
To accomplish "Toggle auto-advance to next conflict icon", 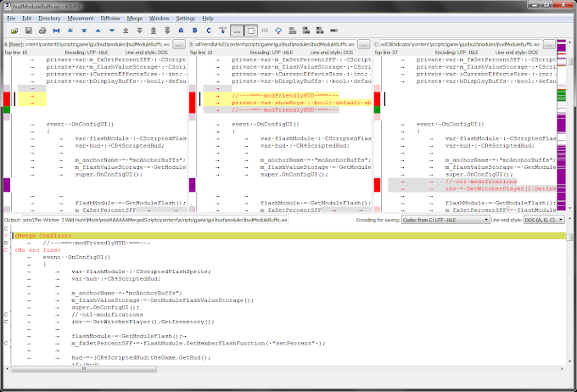I will pos(222,31).
